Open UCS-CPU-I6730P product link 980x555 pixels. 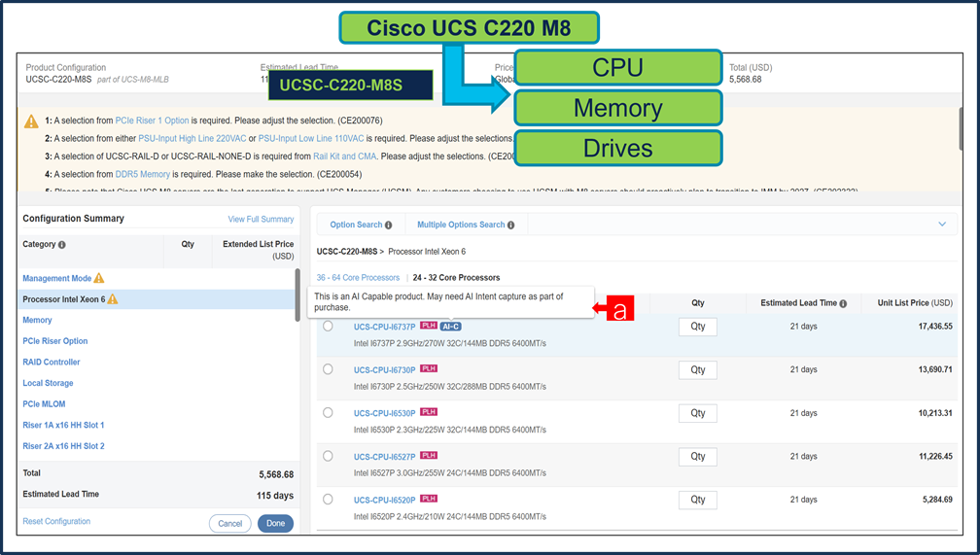384,370
